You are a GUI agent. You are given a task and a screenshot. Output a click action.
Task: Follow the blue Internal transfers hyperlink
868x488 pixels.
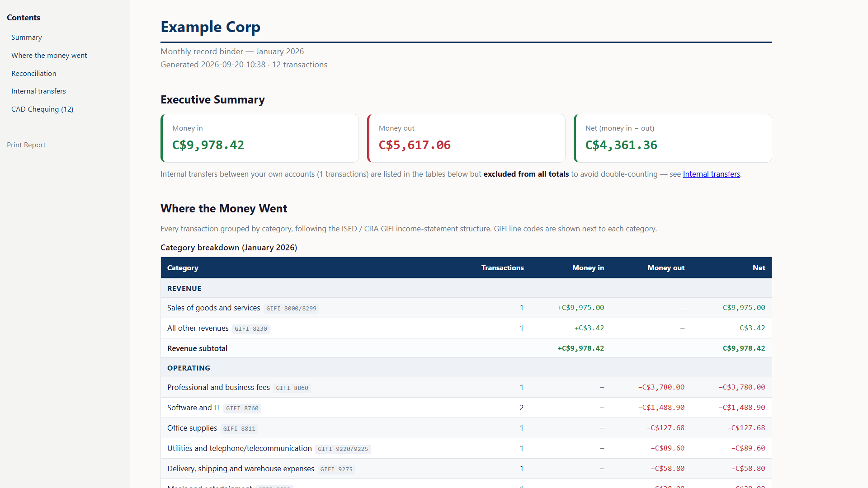[711, 174]
